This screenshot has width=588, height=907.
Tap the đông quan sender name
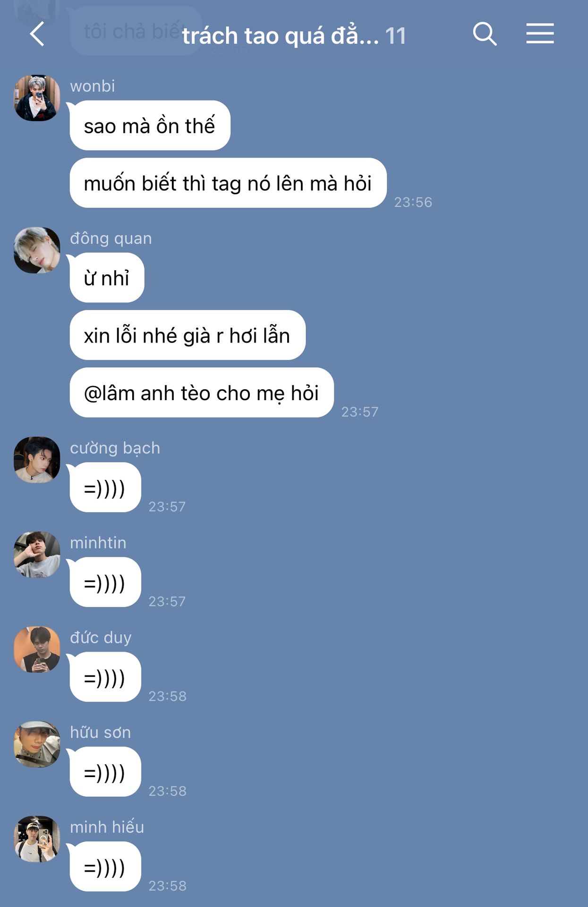[111, 238]
